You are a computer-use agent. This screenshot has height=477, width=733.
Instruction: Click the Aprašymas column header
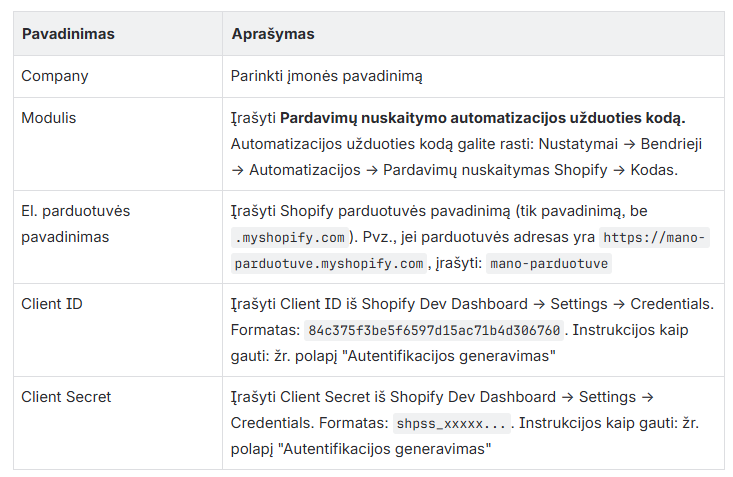pos(273,34)
